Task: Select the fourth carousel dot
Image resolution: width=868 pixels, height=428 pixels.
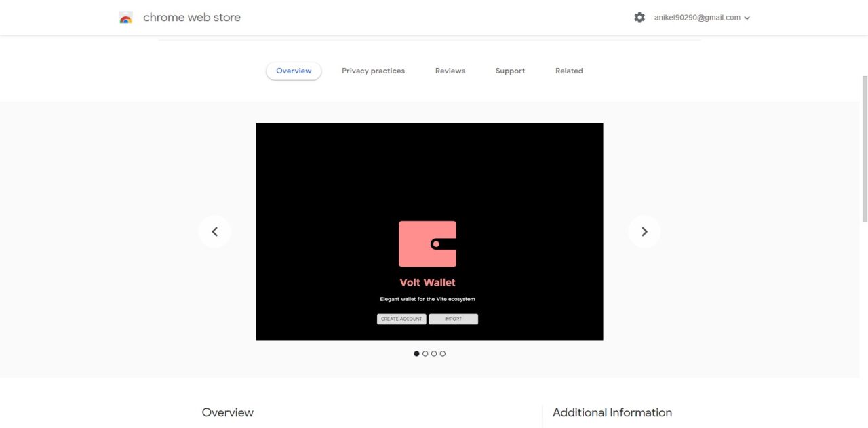Action: (443, 353)
